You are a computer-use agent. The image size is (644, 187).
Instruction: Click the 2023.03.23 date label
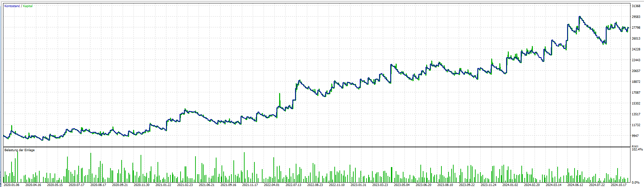point(380,185)
